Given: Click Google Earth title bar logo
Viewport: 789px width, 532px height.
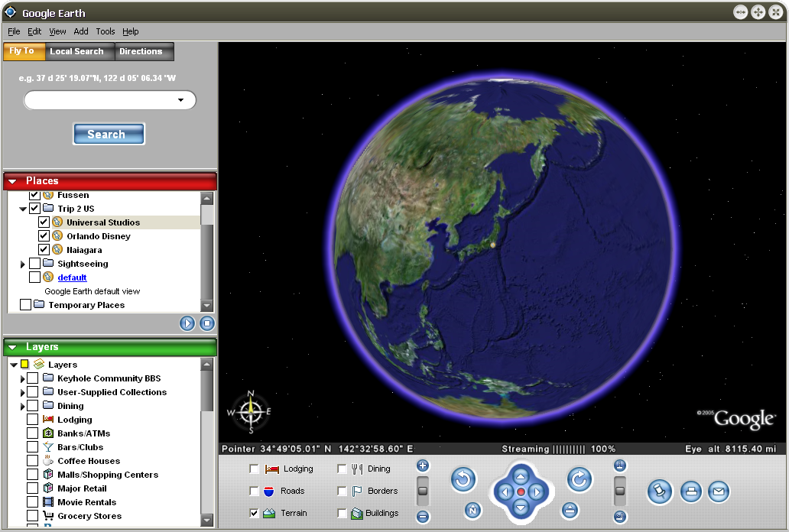Looking at the screenshot, I should [10, 12].
